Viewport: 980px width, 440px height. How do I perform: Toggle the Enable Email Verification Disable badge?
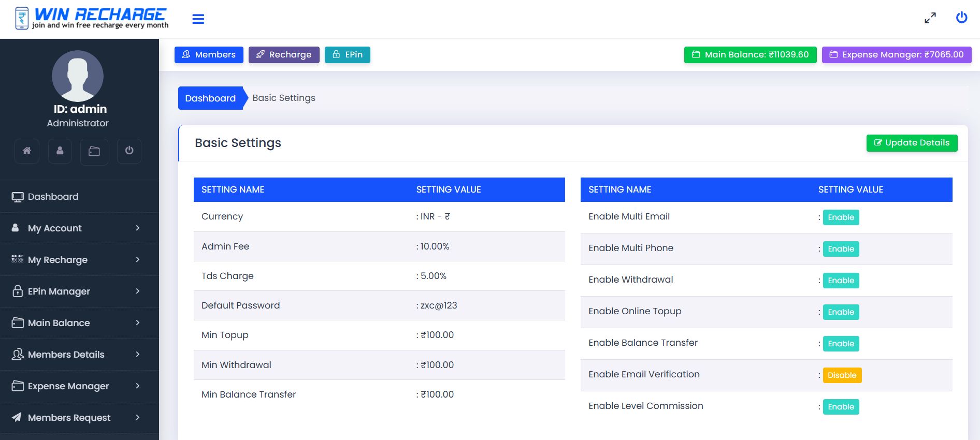click(x=842, y=375)
